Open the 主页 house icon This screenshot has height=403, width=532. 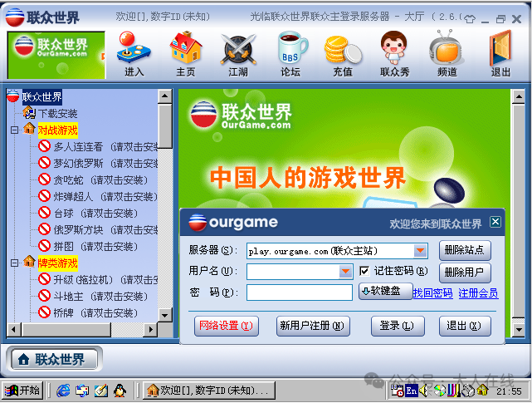click(186, 54)
